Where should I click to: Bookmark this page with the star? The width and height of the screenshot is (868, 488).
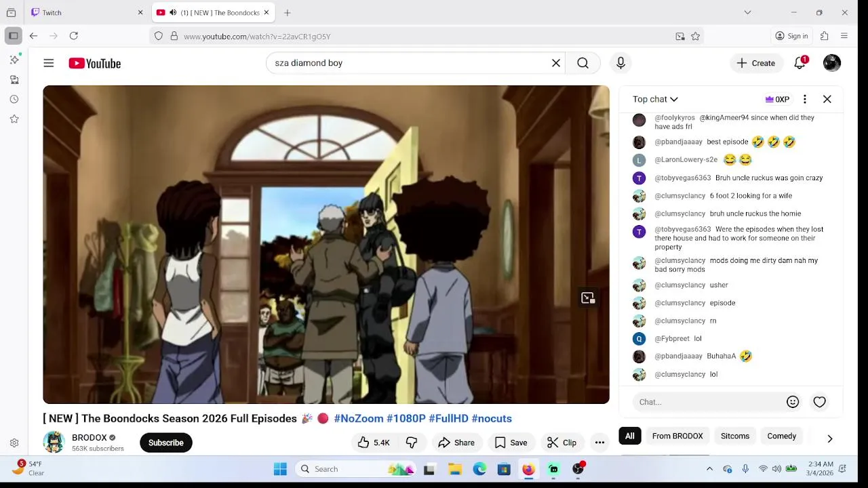[695, 37]
